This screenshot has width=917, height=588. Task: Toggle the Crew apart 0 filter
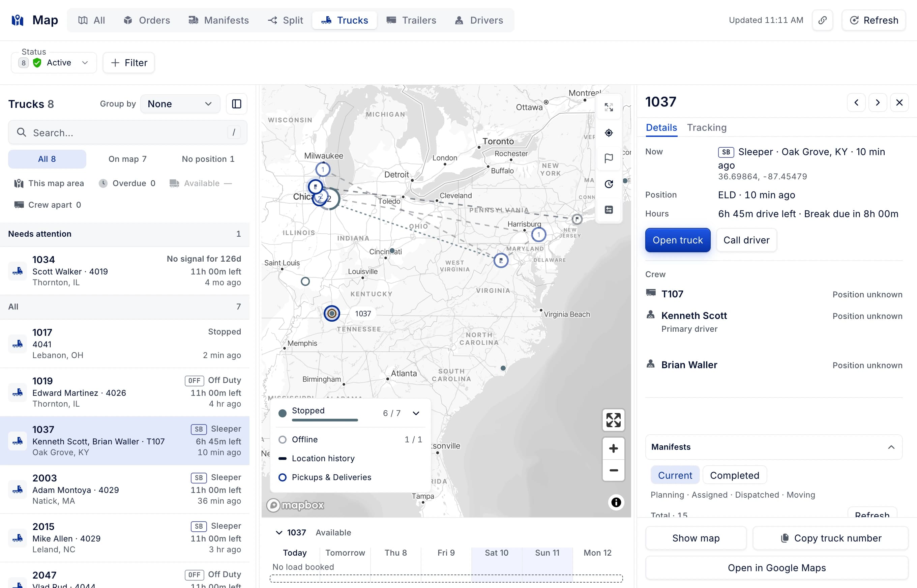pos(48,205)
